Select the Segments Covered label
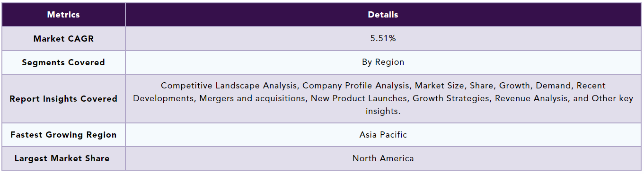 pos(63,62)
